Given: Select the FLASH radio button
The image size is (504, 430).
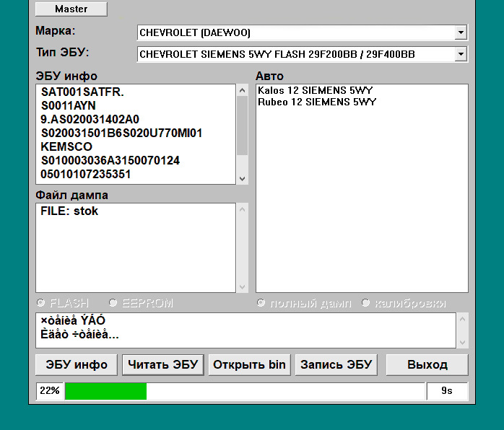Looking at the screenshot, I should coord(41,302).
